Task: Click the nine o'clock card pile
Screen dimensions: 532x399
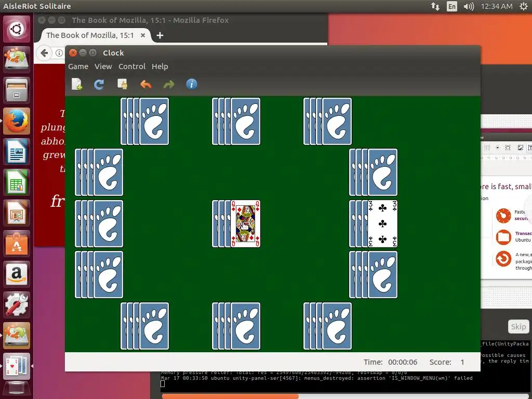Action: point(99,223)
